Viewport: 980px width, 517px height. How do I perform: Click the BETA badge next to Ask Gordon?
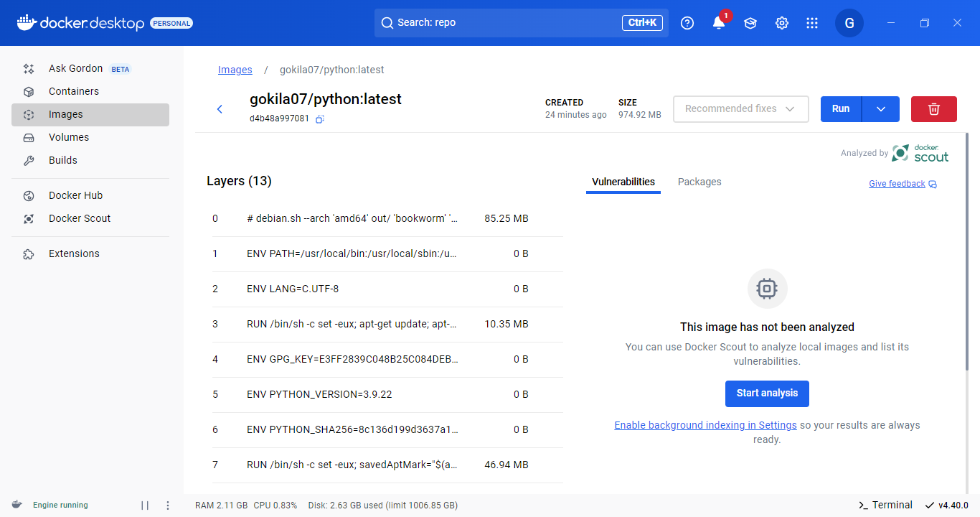tap(121, 70)
